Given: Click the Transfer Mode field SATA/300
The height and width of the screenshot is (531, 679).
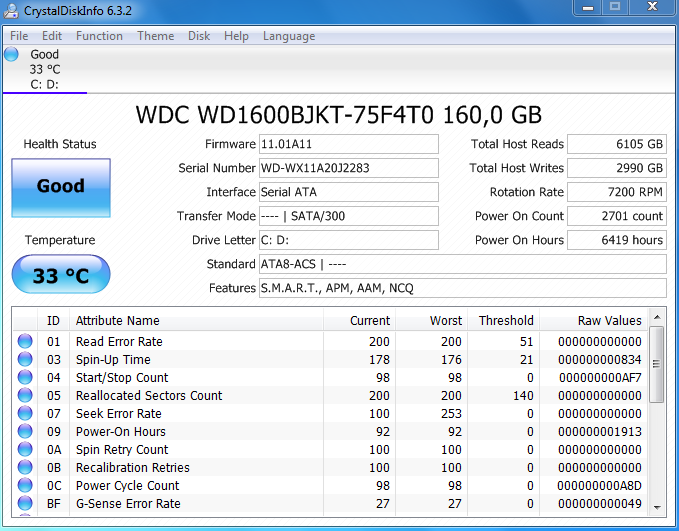Looking at the screenshot, I should (349, 216).
